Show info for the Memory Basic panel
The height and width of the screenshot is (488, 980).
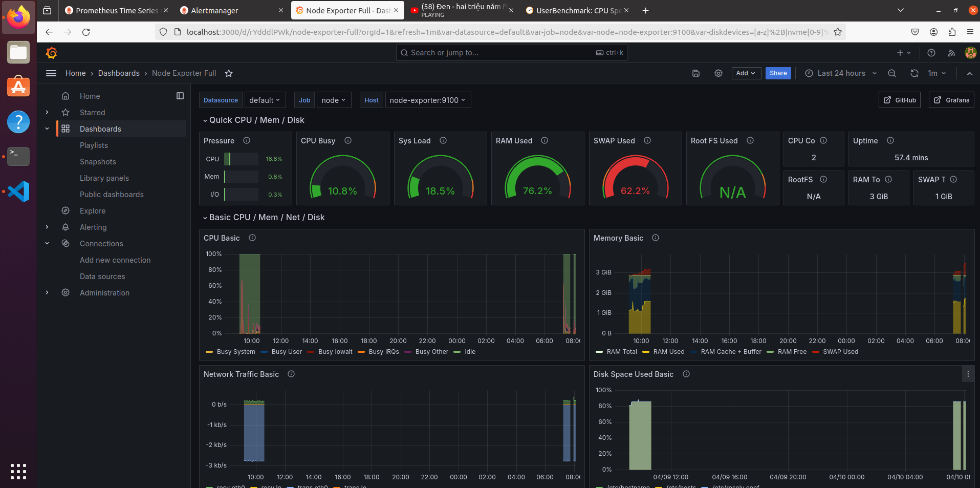[x=656, y=238]
